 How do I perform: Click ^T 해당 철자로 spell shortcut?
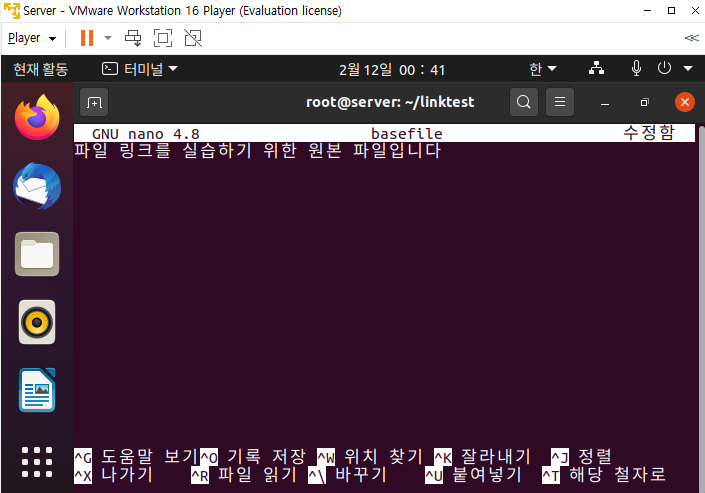604,475
